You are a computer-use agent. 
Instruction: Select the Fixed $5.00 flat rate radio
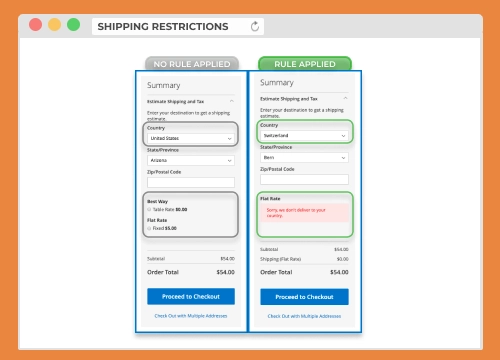click(149, 228)
